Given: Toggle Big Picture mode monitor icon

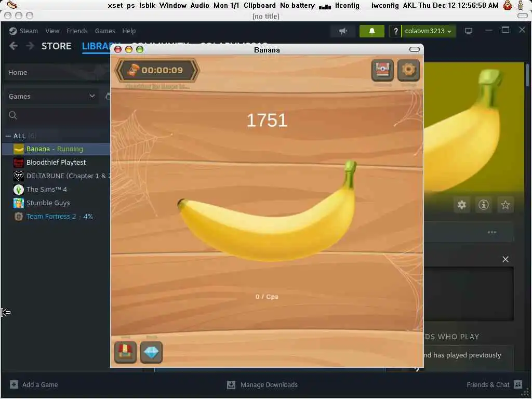Looking at the screenshot, I should (x=469, y=31).
